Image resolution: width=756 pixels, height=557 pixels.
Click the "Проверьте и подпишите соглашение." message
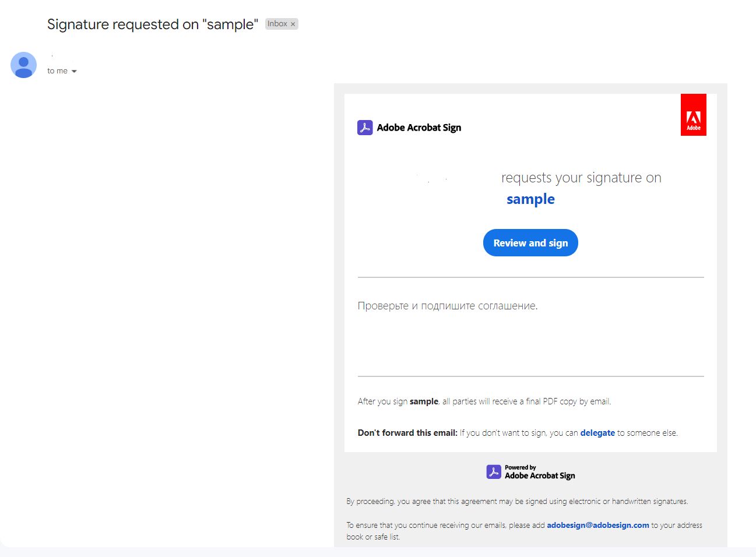click(x=448, y=306)
